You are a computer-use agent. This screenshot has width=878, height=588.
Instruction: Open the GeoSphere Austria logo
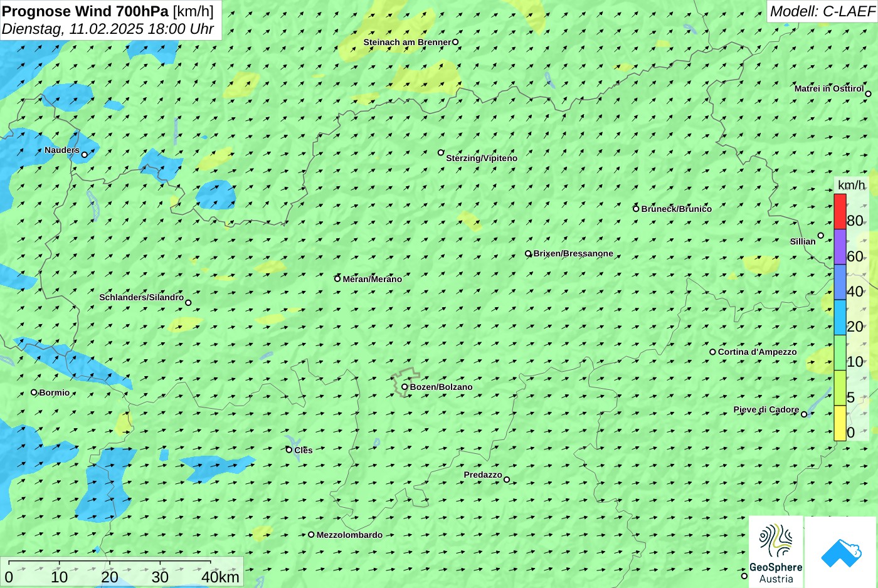tap(776, 552)
